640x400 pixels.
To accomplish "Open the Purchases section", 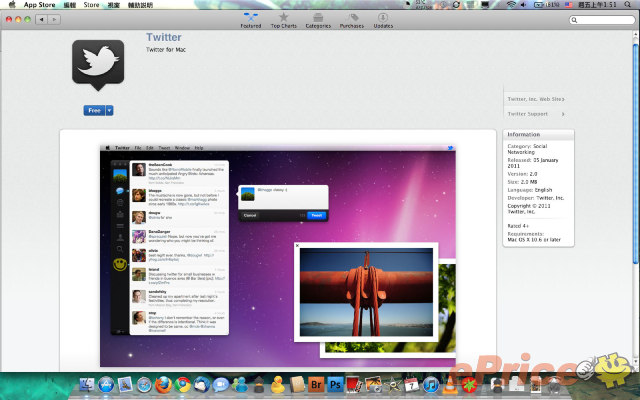I will pos(352,20).
